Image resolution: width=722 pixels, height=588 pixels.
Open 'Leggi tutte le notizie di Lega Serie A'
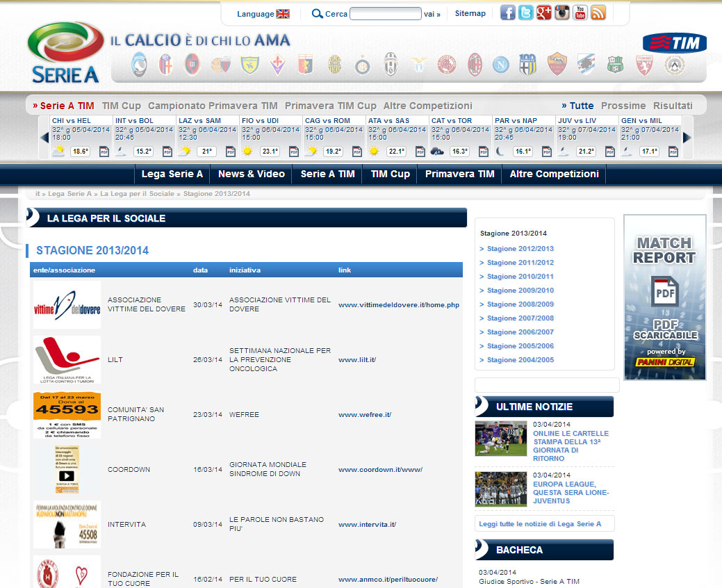(540, 524)
